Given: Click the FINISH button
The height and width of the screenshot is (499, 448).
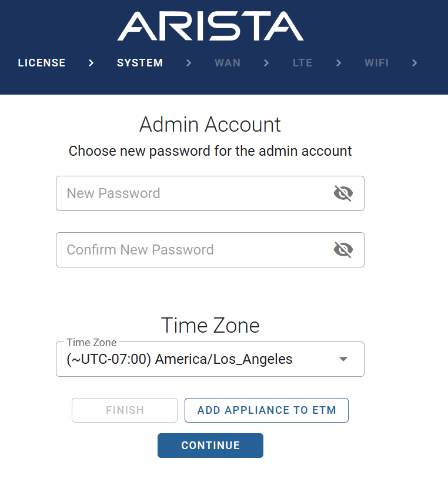Looking at the screenshot, I should (x=125, y=410).
